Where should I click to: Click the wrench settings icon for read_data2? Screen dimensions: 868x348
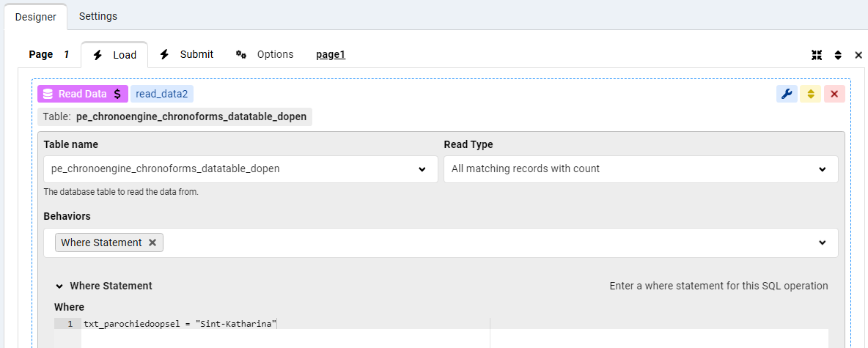click(x=787, y=94)
